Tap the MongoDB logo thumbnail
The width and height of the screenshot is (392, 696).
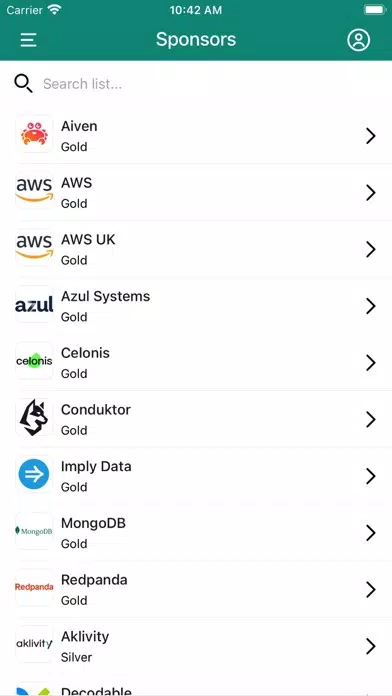[34, 531]
